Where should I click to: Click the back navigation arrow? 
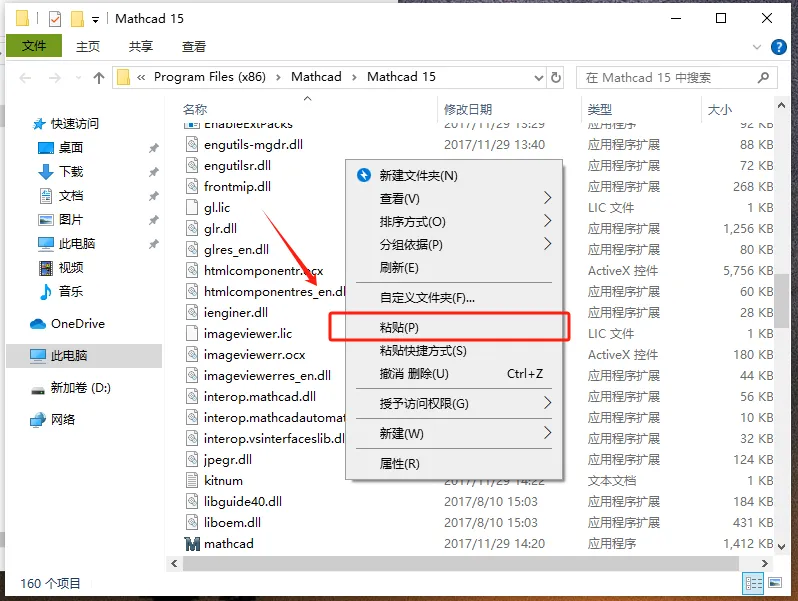pyautogui.click(x=25, y=78)
